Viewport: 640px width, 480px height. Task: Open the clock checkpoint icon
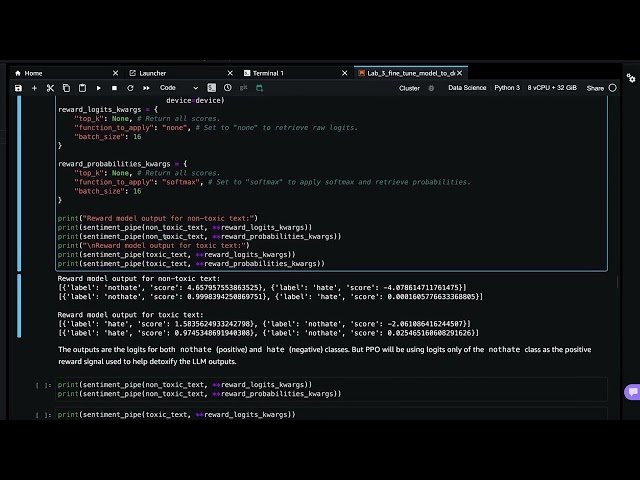tap(228, 88)
